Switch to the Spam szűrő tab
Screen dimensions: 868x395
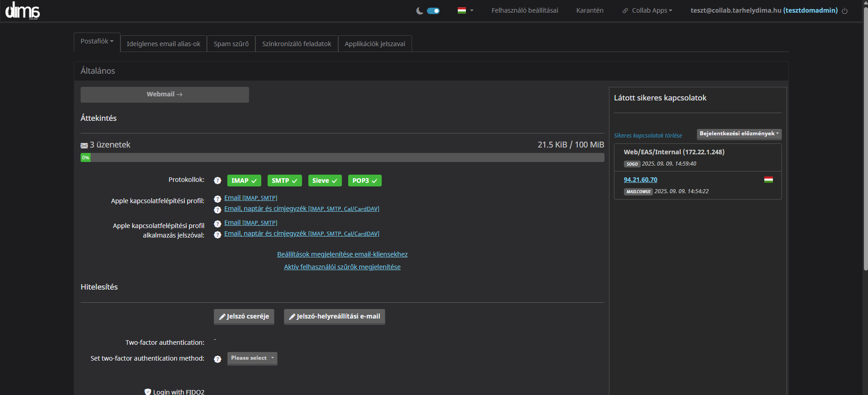click(231, 44)
